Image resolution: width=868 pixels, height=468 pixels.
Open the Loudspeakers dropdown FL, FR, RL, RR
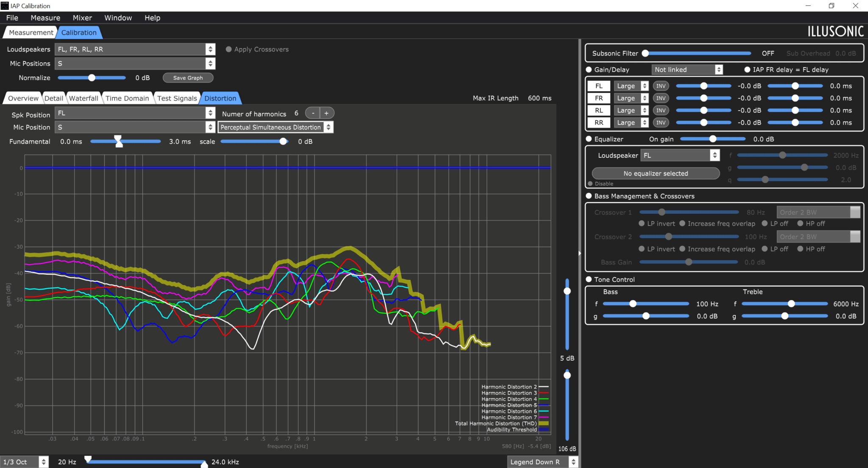click(x=135, y=49)
